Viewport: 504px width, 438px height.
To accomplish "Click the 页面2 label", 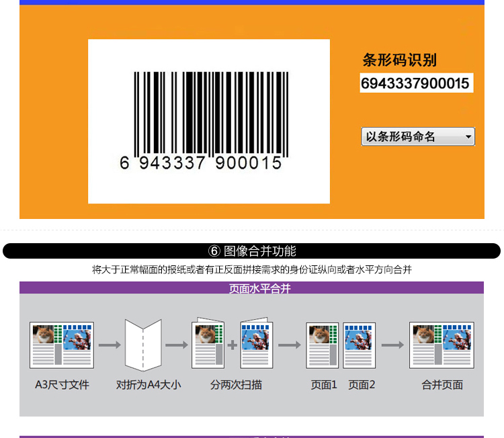I will 362,385.
